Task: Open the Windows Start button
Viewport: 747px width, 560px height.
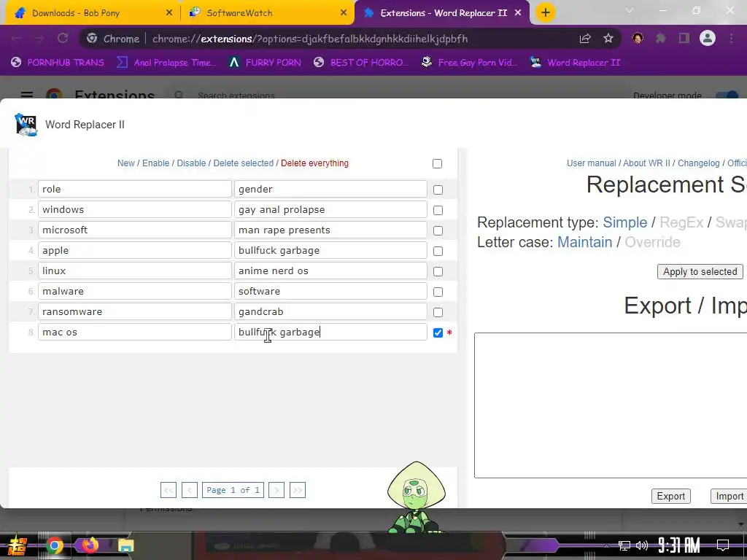Action: [17, 545]
